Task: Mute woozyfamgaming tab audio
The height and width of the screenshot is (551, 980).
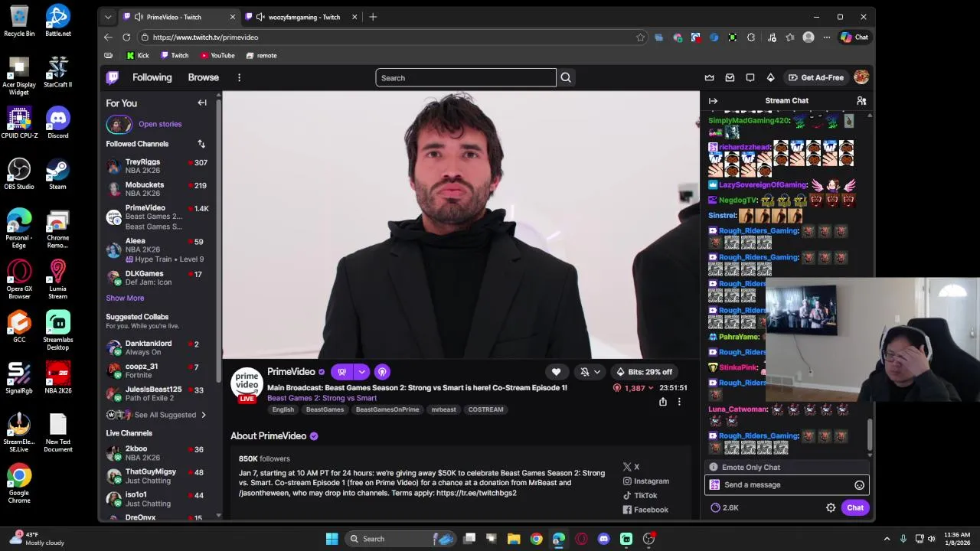Action: click(260, 17)
